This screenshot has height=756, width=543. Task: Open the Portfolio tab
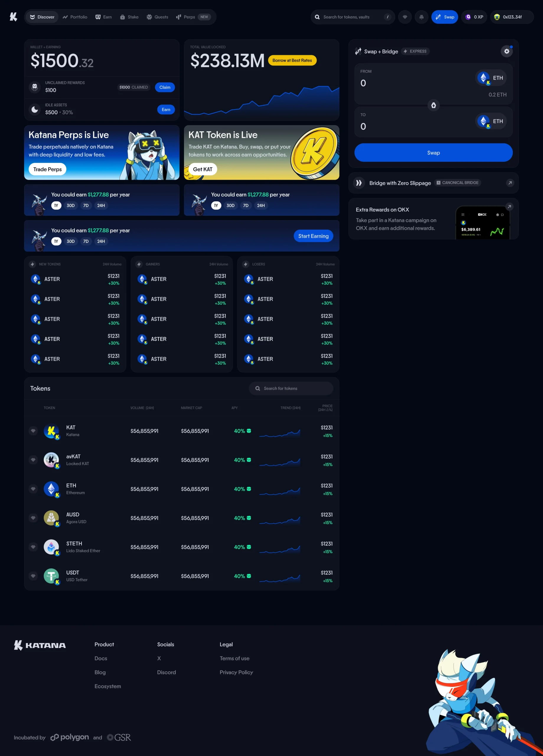tap(75, 17)
